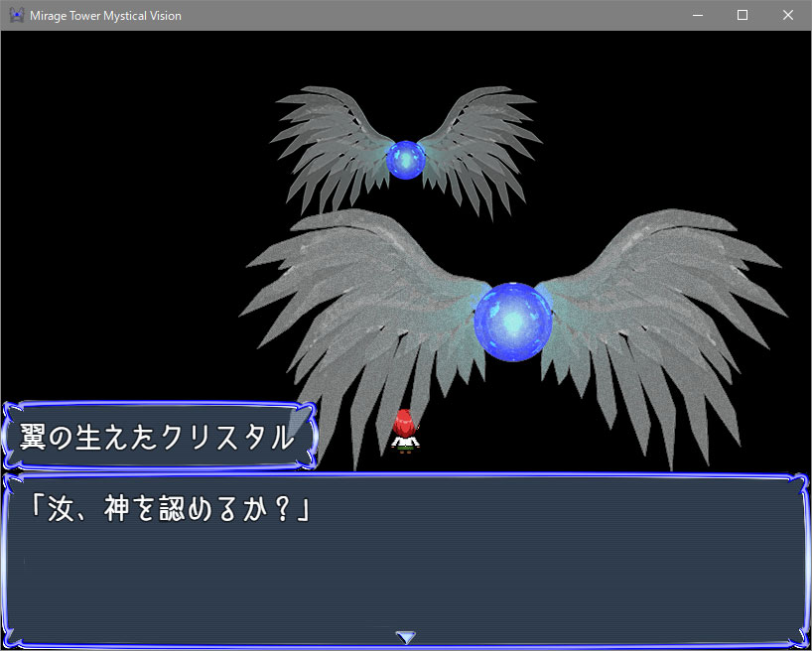
Task: Maximize the game window
Action: [x=743, y=16]
